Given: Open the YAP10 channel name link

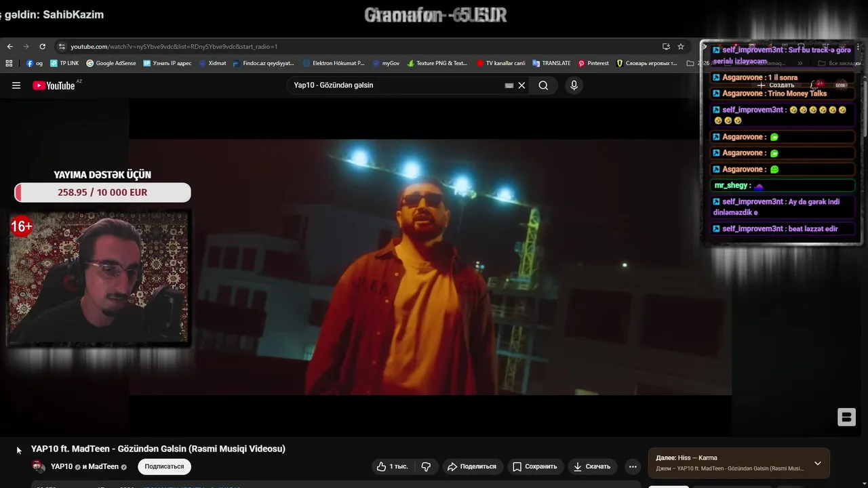Looking at the screenshot, I should click(x=62, y=466).
